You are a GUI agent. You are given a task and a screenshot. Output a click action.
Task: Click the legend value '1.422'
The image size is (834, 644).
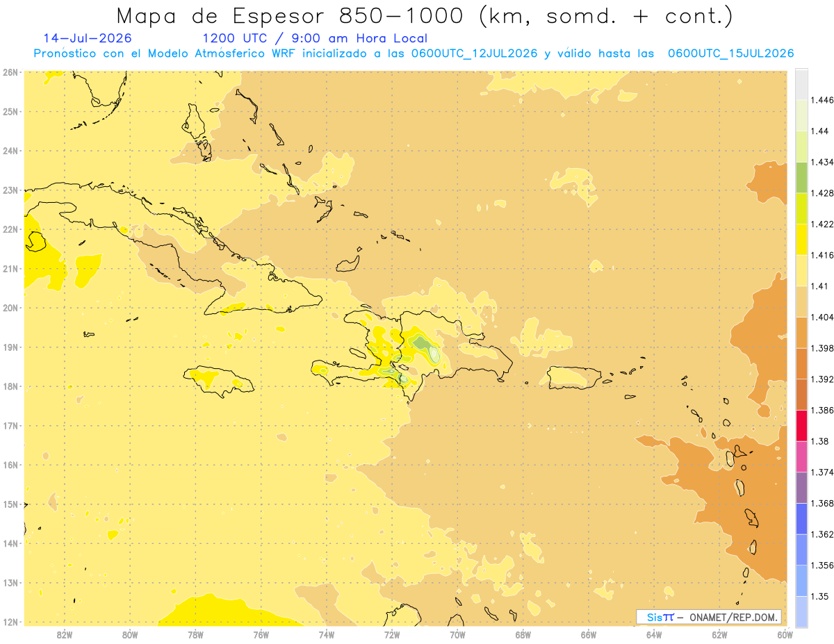[821, 224]
